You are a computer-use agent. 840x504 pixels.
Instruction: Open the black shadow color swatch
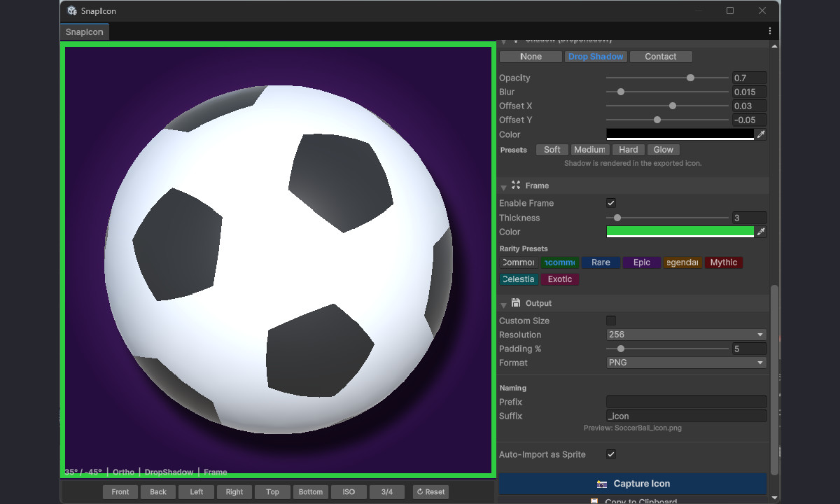pyautogui.click(x=680, y=134)
